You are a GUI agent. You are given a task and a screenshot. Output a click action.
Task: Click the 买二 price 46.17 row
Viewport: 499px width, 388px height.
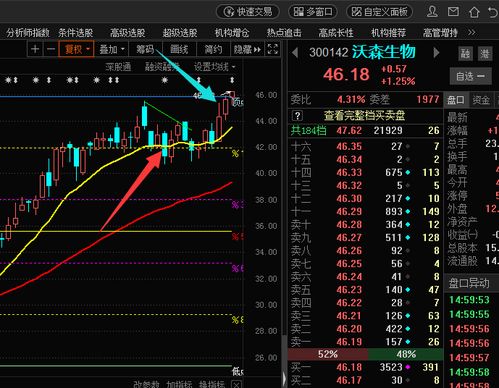(365, 380)
